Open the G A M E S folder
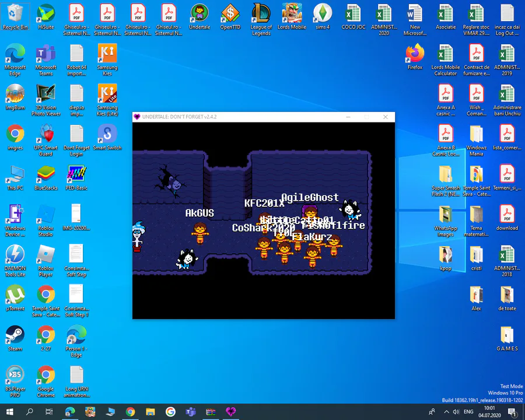525x420 pixels. point(507,338)
